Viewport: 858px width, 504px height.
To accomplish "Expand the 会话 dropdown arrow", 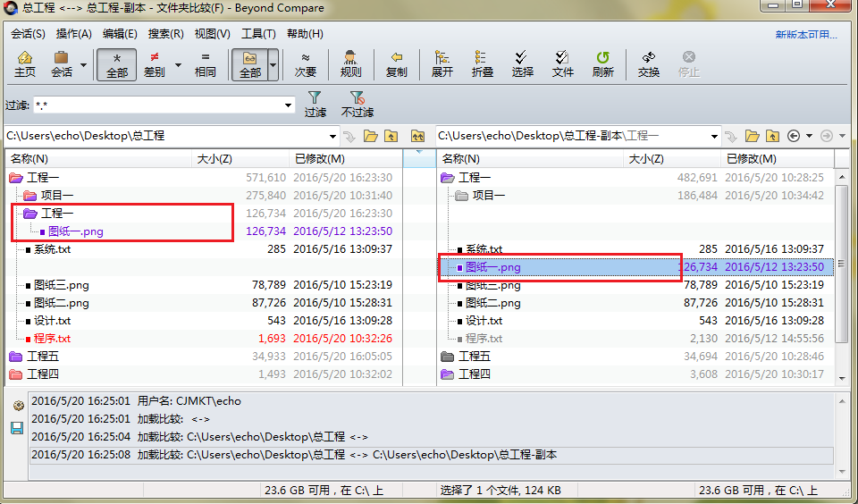I will (84, 65).
